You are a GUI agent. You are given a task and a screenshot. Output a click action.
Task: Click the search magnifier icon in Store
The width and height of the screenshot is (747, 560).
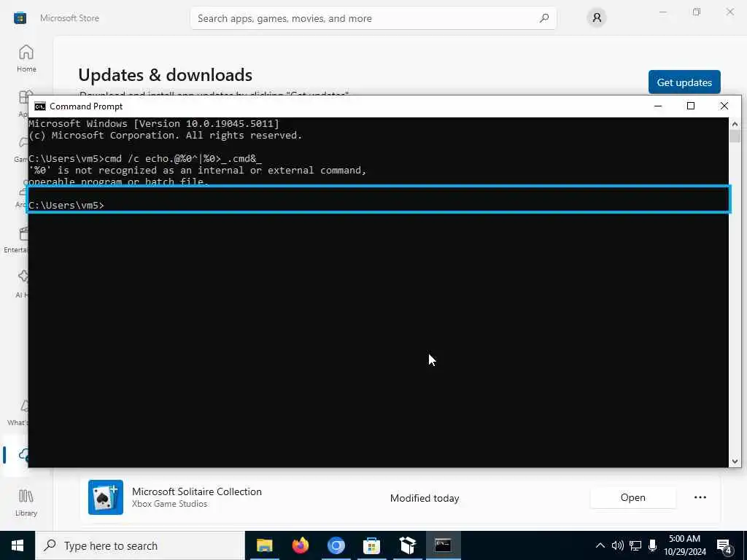click(x=544, y=18)
